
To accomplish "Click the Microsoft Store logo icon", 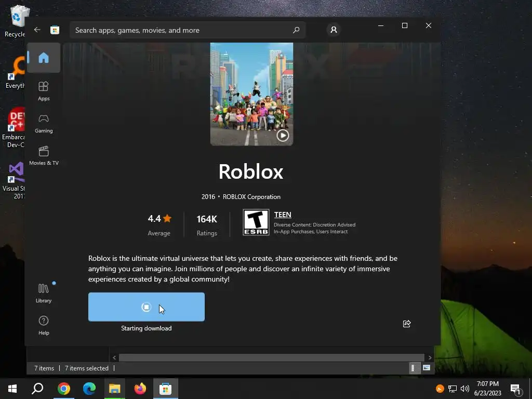I will pyautogui.click(x=55, y=30).
